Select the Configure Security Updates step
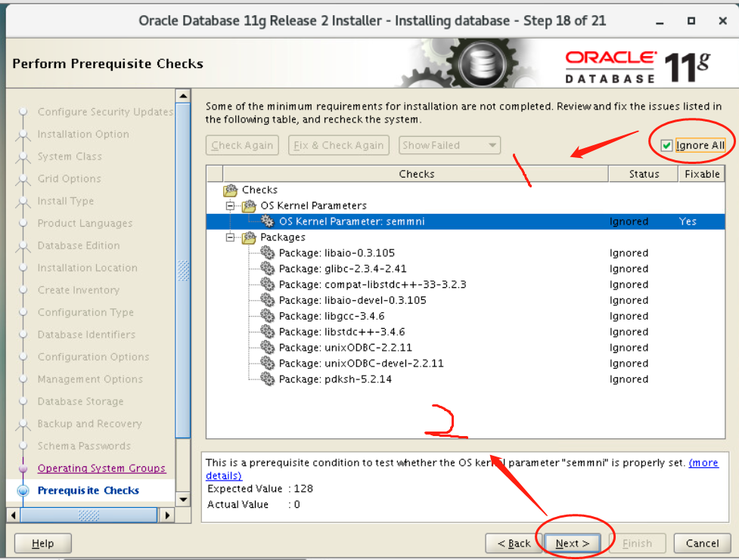This screenshot has width=739, height=560. 106,112
